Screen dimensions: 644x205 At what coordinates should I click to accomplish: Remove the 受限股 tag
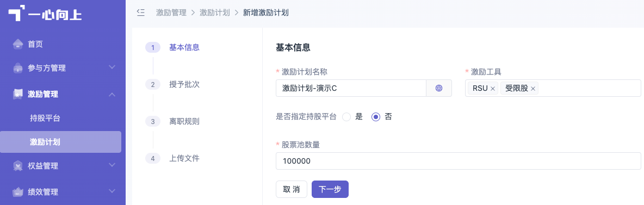point(532,88)
